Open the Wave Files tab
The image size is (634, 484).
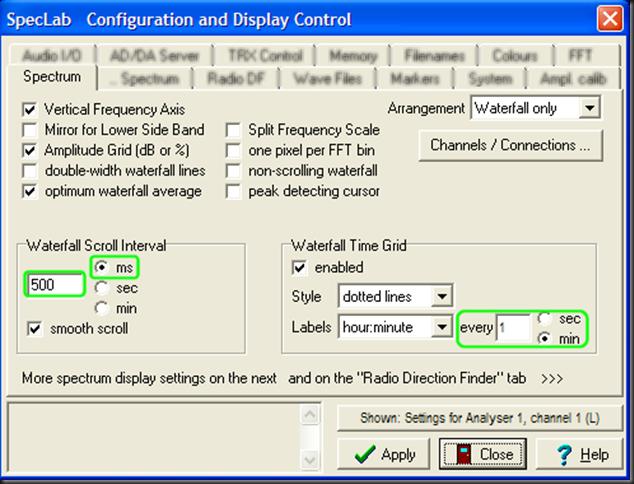pos(328,79)
